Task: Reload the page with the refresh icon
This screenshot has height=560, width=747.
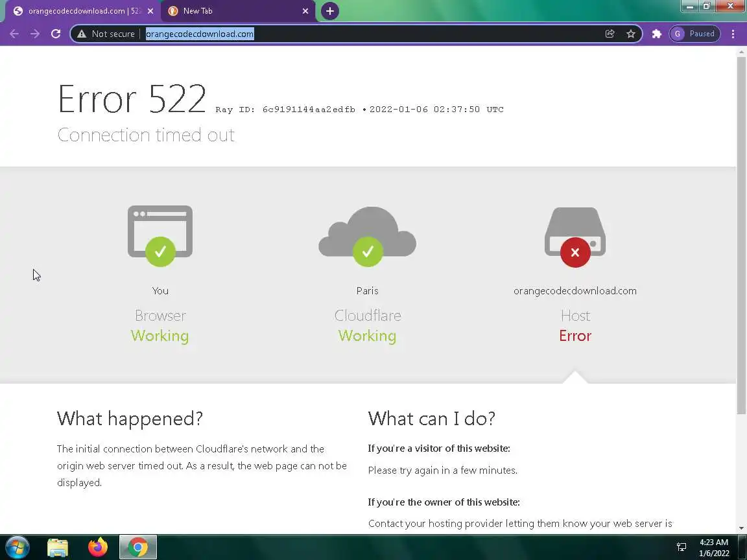Action: point(56,34)
